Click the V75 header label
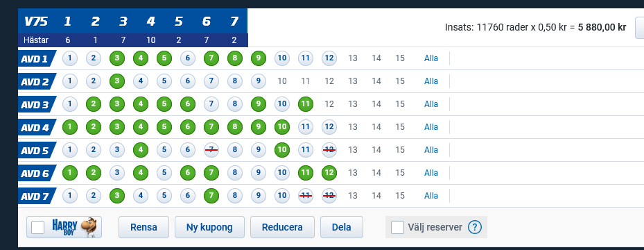The image size is (644, 250). (37, 22)
